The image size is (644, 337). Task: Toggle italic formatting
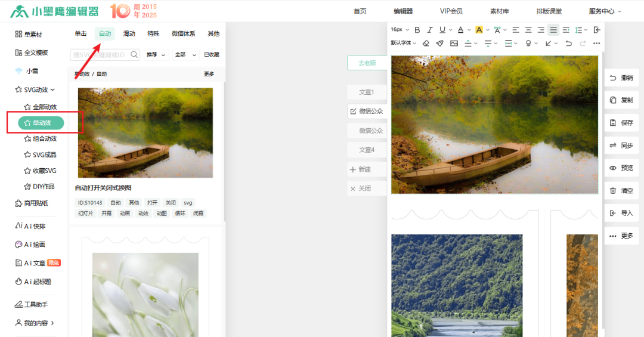tap(429, 30)
